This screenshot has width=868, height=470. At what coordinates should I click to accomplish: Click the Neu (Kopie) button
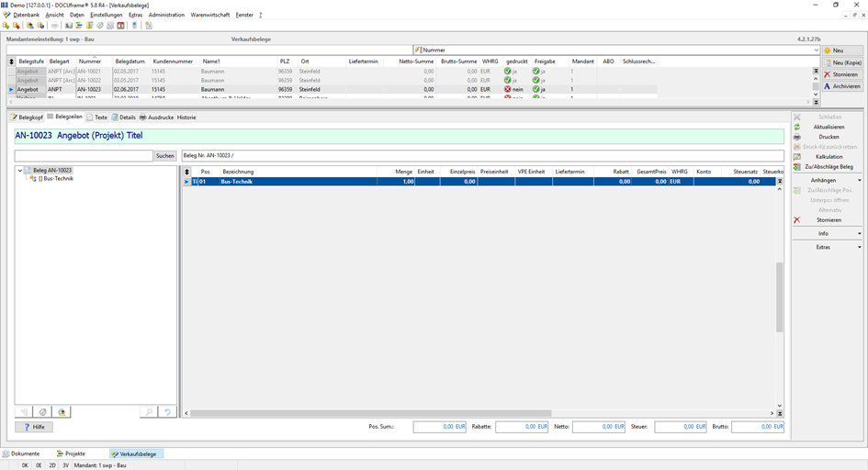click(x=842, y=62)
